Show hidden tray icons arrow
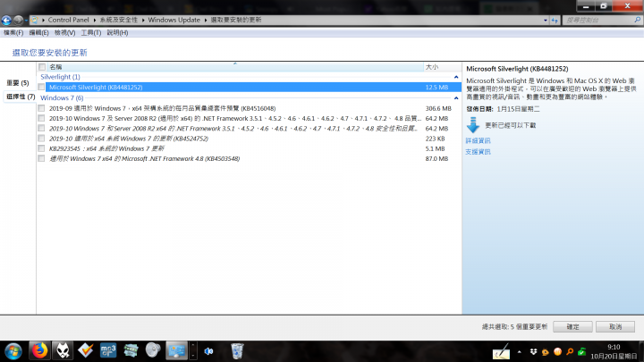 pos(519,352)
